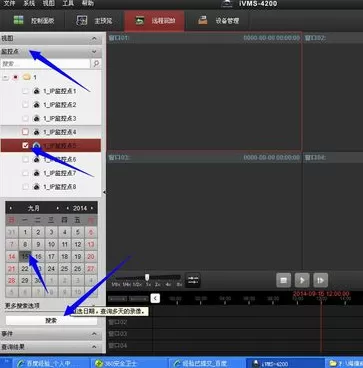Click camera icon of 1_IP监控点8
363x368 pixels.
tap(37, 187)
